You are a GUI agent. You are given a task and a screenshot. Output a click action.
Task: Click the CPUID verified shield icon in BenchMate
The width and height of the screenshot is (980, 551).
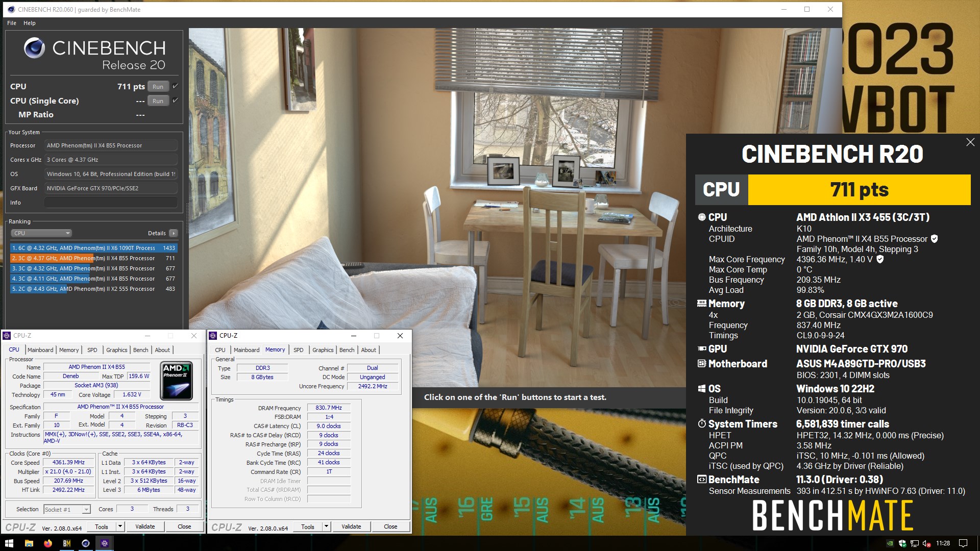[934, 239]
